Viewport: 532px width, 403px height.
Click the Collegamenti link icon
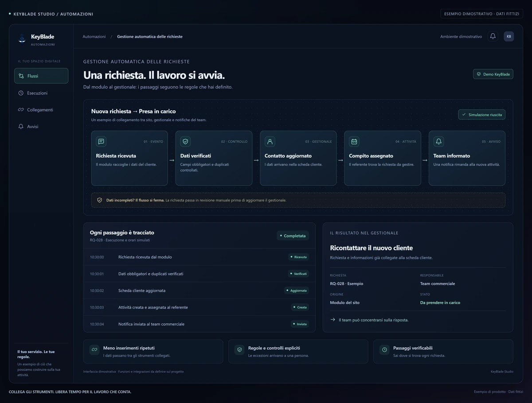[21, 110]
